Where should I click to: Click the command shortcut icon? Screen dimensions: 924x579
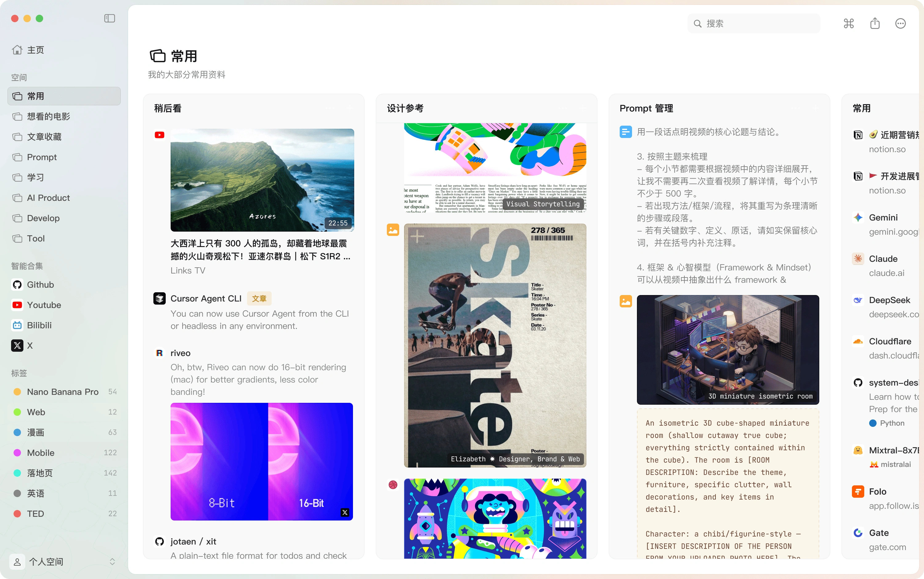click(849, 24)
